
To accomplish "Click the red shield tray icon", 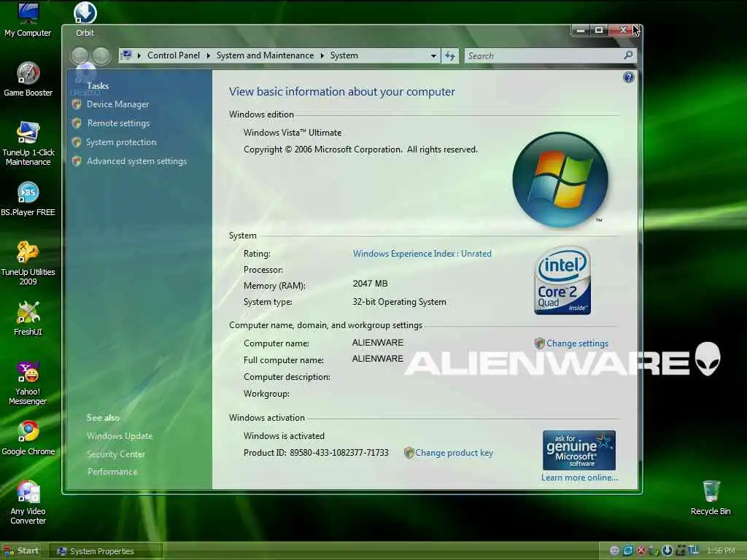I will pos(641,551).
